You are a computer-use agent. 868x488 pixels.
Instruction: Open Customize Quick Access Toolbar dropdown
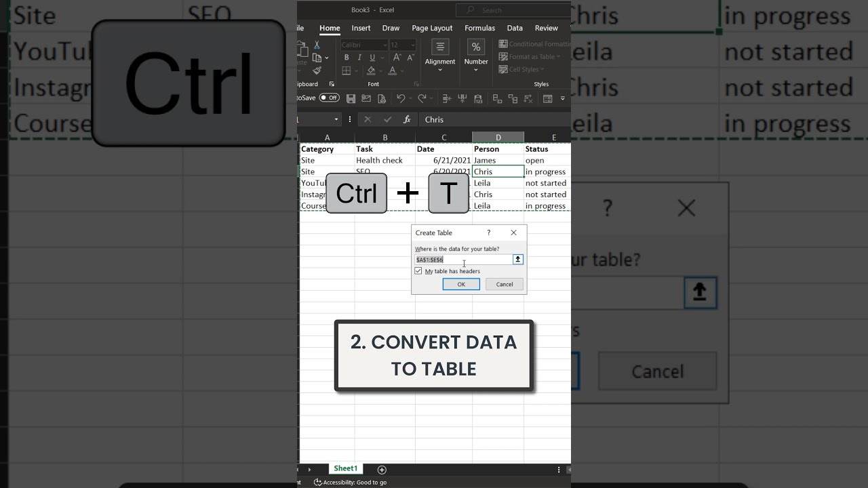(562, 99)
